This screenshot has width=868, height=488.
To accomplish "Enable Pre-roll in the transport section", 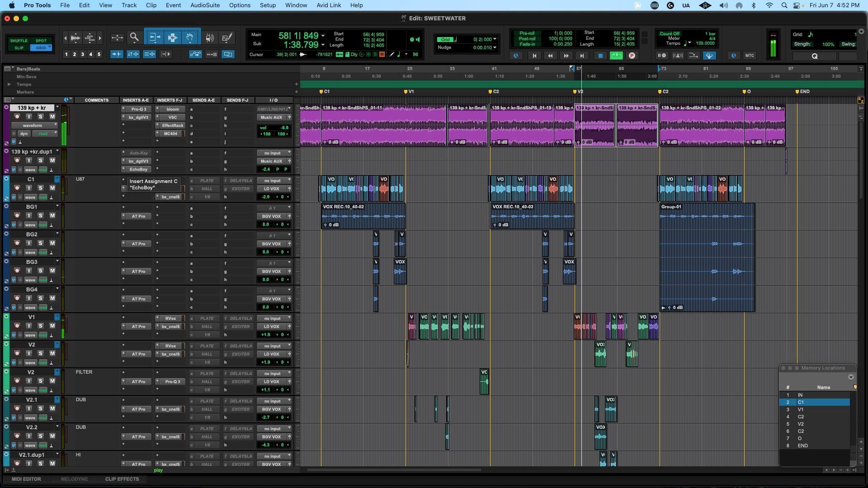I will tap(528, 33).
